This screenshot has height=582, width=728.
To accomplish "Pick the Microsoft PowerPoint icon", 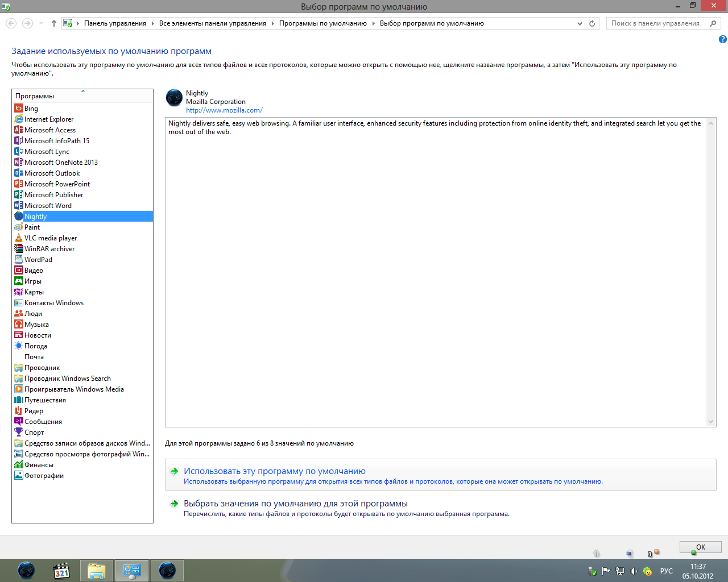I will pos(19,184).
